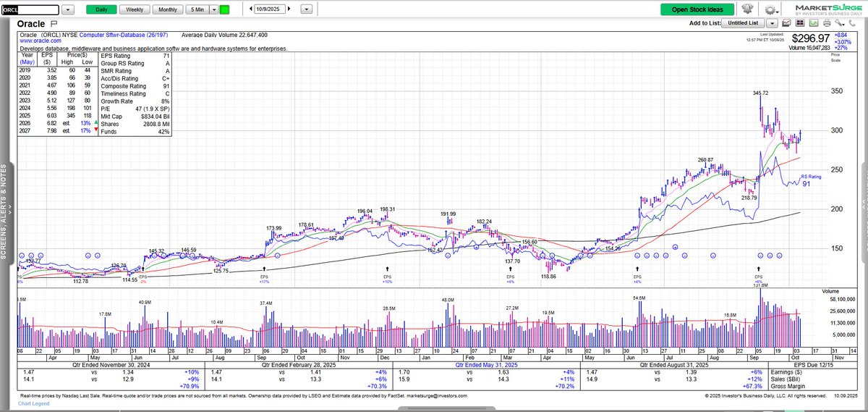Click the Untitled List button
868x412 pixels.
(x=743, y=23)
